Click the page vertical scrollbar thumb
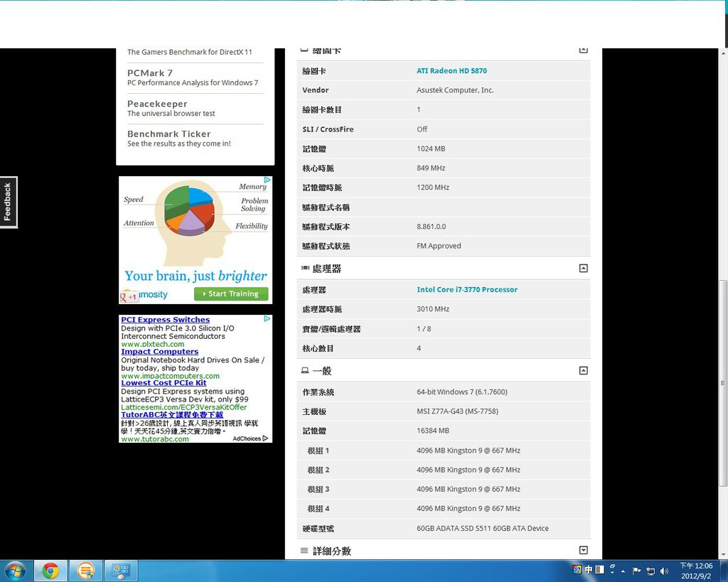Image resolution: width=728 pixels, height=582 pixels. tap(723, 383)
